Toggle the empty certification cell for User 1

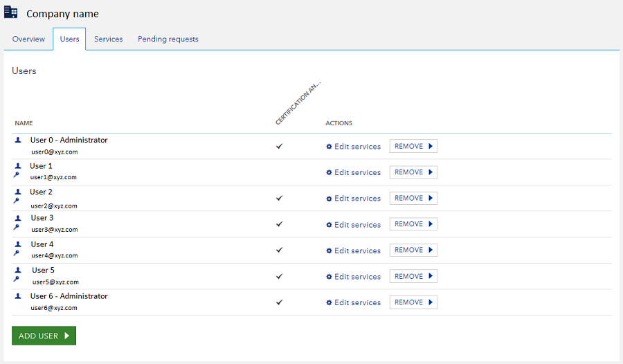(x=280, y=172)
